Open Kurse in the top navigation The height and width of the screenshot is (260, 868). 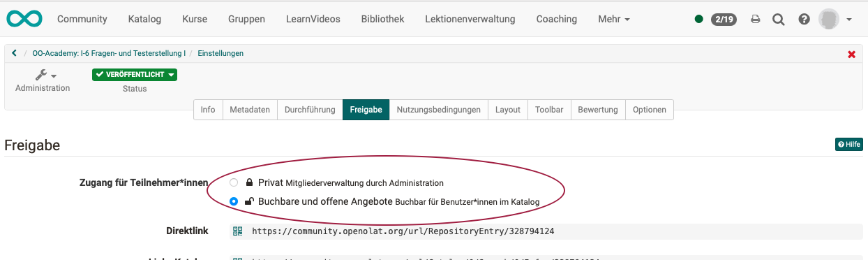pos(195,19)
